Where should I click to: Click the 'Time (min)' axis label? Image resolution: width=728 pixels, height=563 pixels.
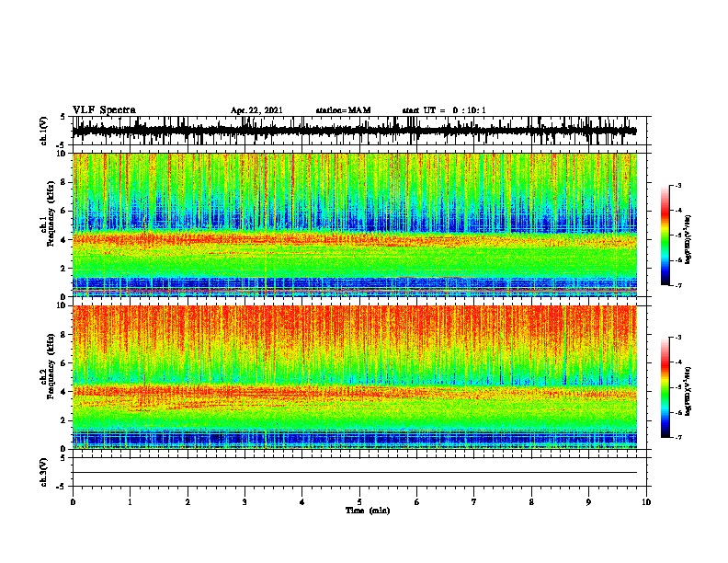pyautogui.click(x=368, y=511)
